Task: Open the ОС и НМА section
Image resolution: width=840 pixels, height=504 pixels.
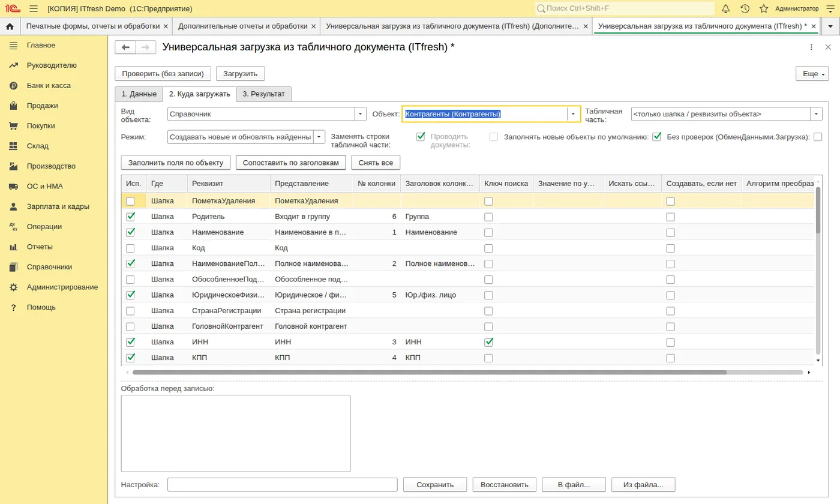Action: coord(45,187)
